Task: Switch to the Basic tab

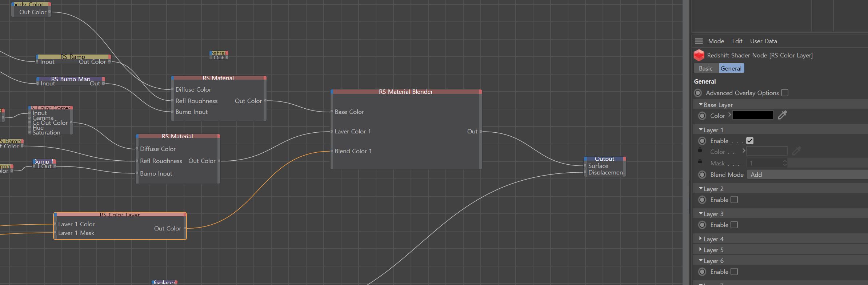Action: point(706,68)
